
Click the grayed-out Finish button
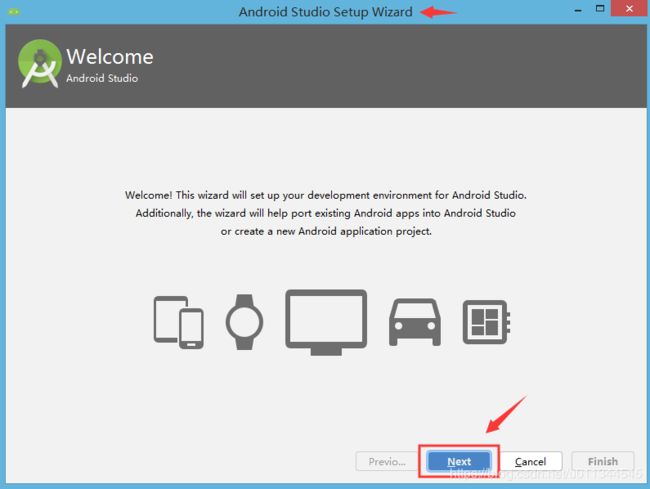click(603, 461)
